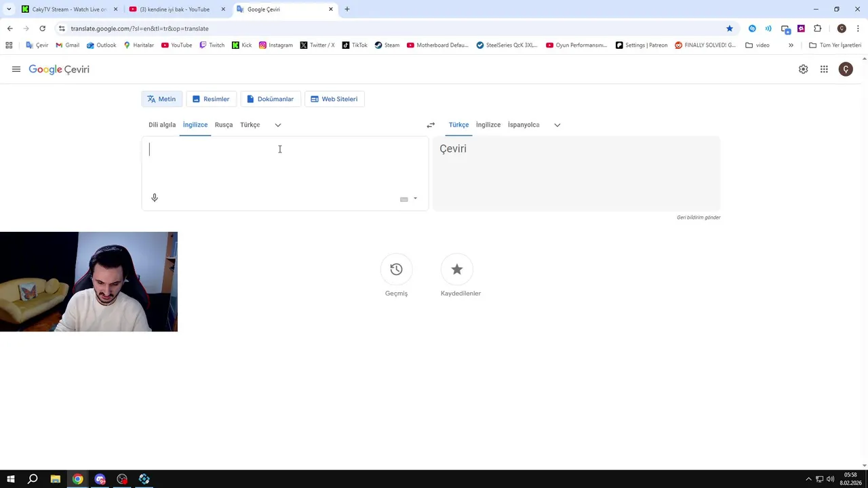
Task: Click the site info icon beside URL
Action: click(62, 28)
